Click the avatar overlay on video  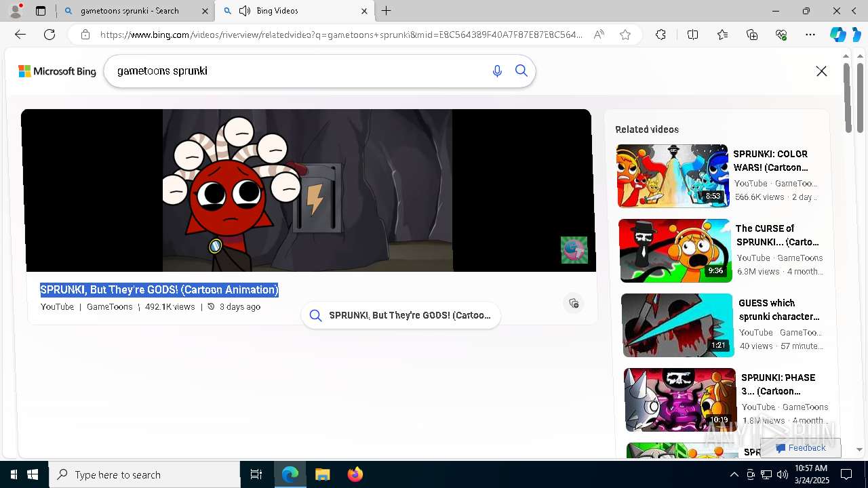[574, 249]
